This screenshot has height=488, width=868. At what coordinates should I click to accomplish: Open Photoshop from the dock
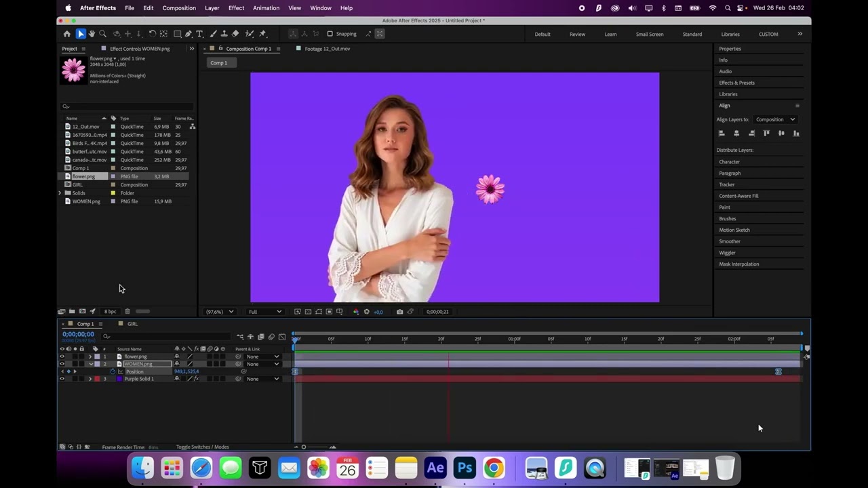pyautogui.click(x=465, y=468)
